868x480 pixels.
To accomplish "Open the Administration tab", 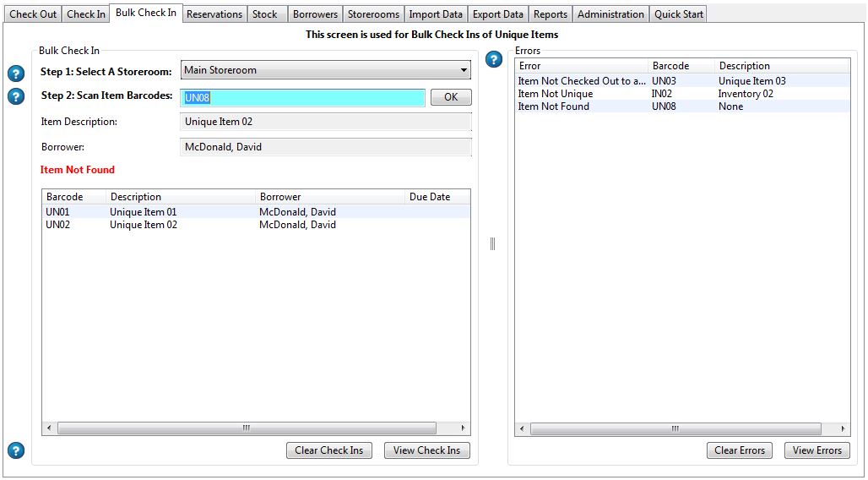I will [610, 14].
